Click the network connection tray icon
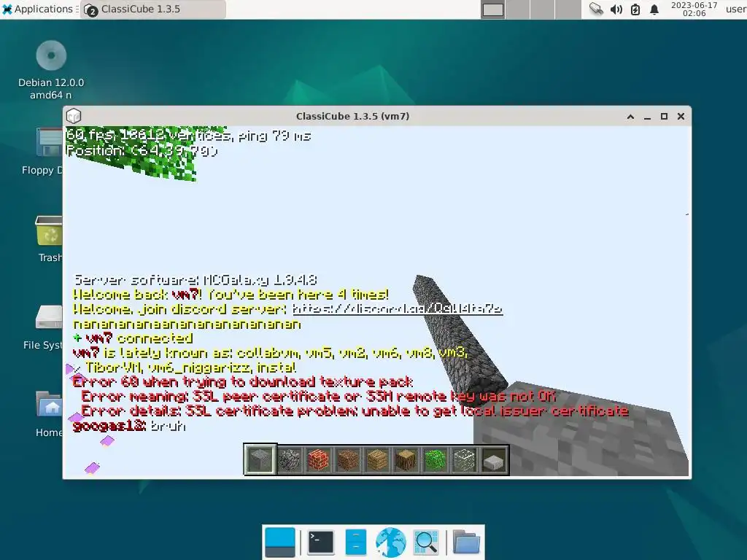The height and width of the screenshot is (560, 747). 596,9
